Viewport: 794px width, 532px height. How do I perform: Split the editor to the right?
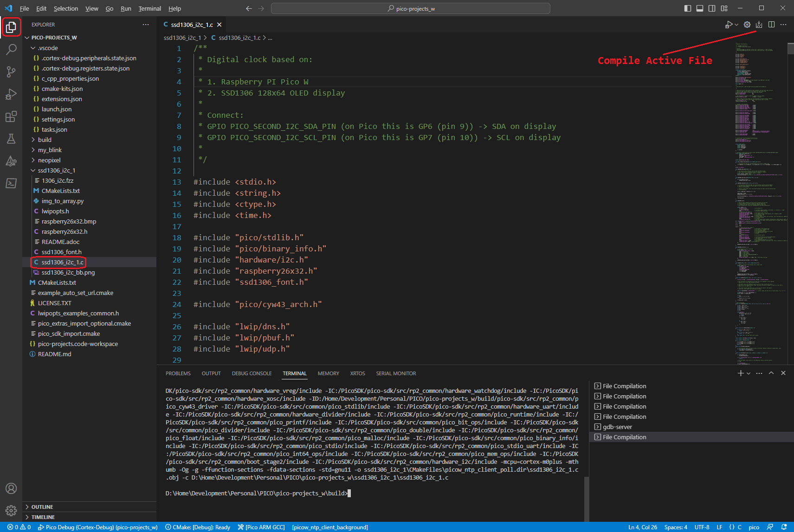[771, 25]
